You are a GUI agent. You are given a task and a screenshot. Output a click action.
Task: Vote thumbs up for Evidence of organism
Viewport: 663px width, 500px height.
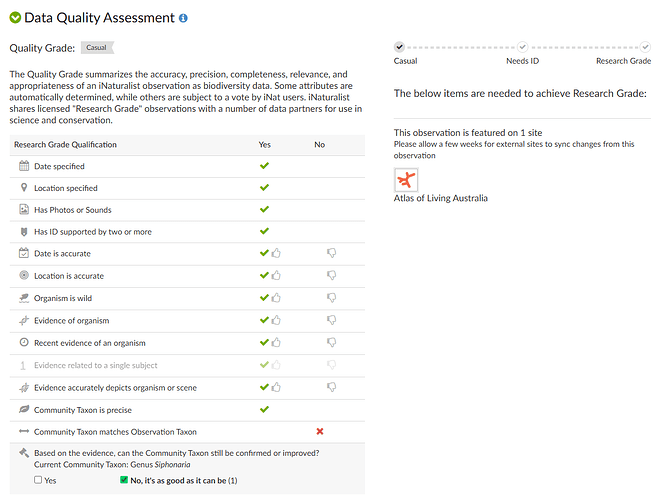click(x=275, y=321)
